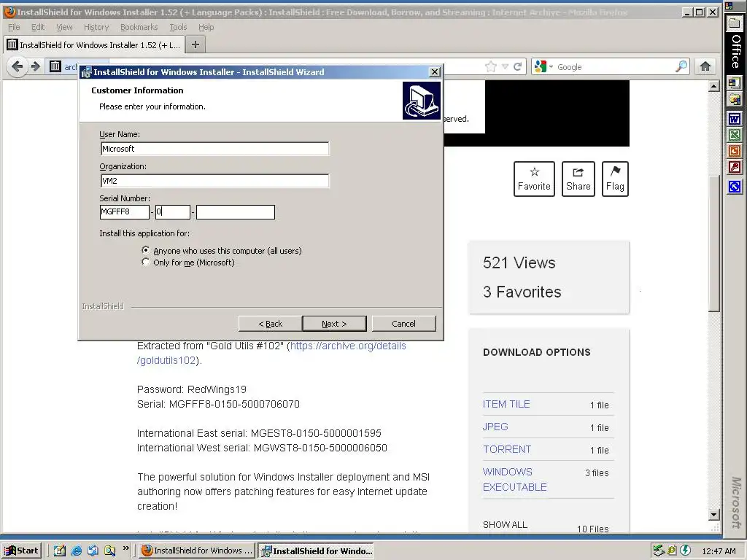Open the View menu in Firefox
Image resolution: width=747 pixels, height=560 pixels.
64,27
